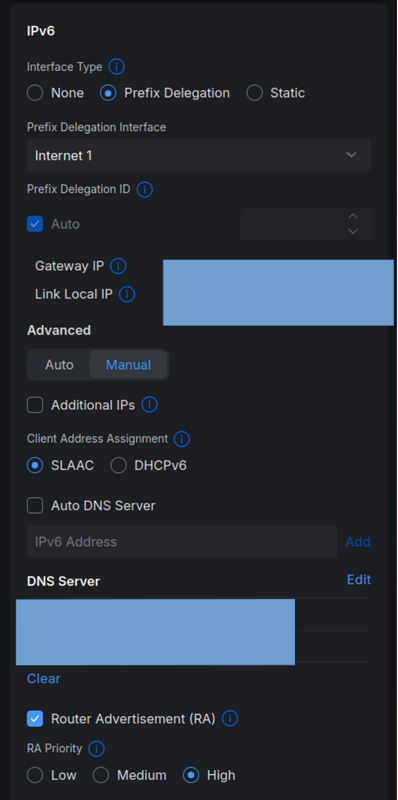398x800 pixels.
Task: Click the IPv6 section heading
Action: [x=41, y=31]
